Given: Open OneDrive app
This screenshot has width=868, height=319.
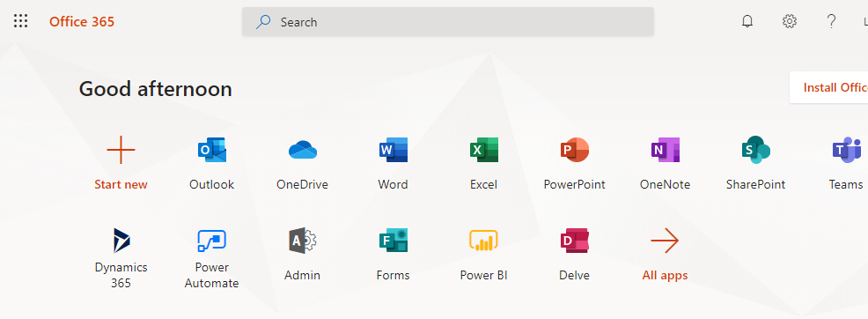Looking at the screenshot, I should pyautogui.click(x=302, y=150).
